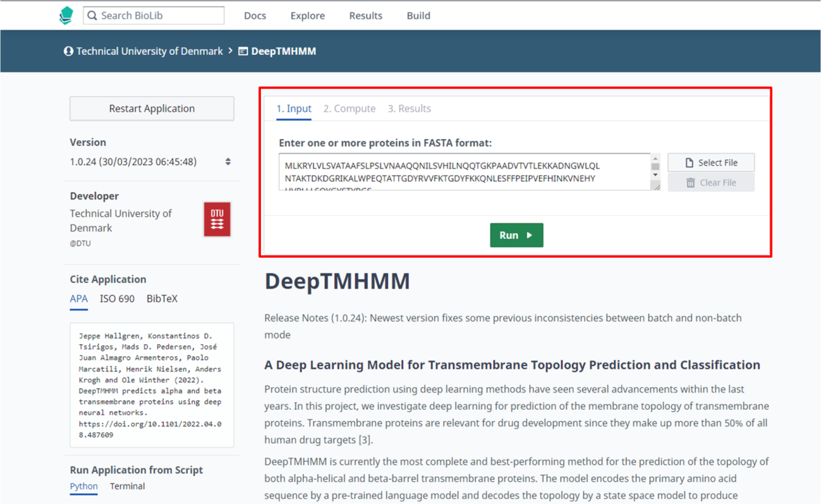
Task: Click the file icon on Select File
Action: [690, 162]
